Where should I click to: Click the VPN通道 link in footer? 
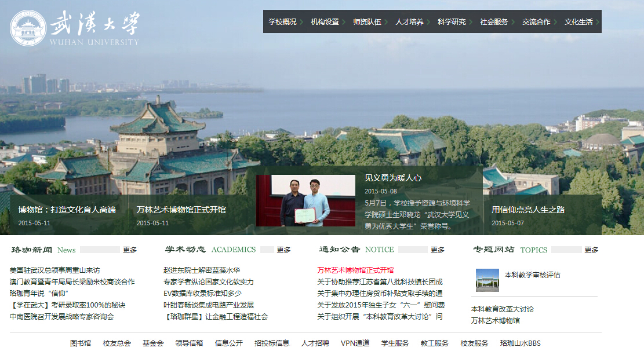coord(356,343)
